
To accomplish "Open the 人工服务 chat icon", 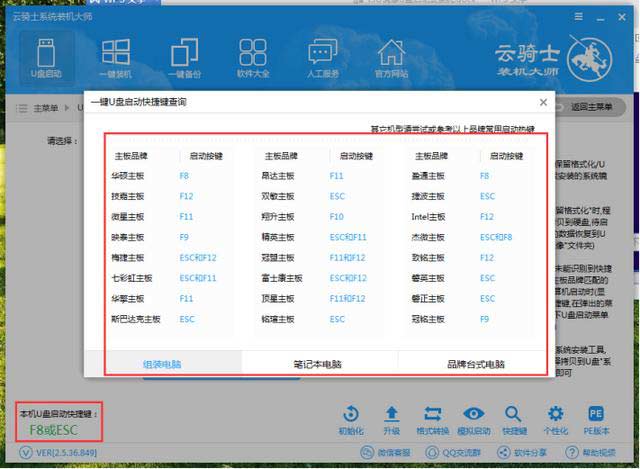I will pos(322,58).
